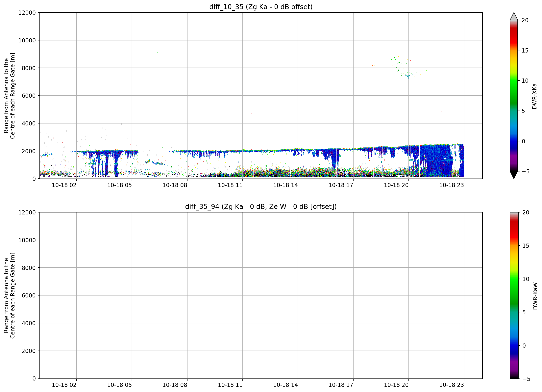Click tick 20 on DWR-XKa colorbar
This screenshot has width=542, height=392.
pos(525,20)
